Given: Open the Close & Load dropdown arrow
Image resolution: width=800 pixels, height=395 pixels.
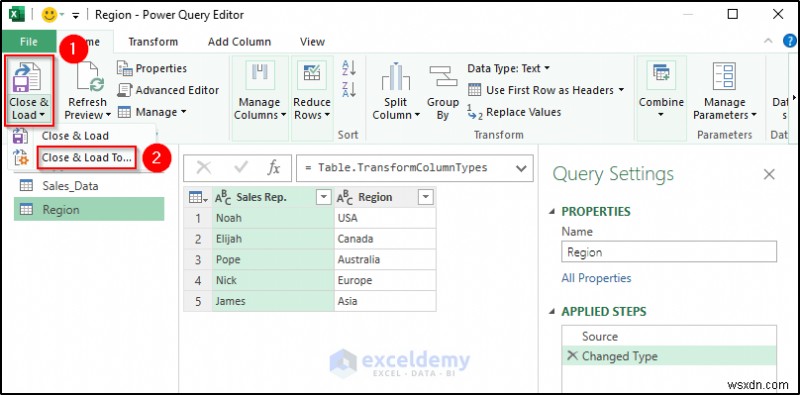Looking at the screenshot, I should coord(42,115).
